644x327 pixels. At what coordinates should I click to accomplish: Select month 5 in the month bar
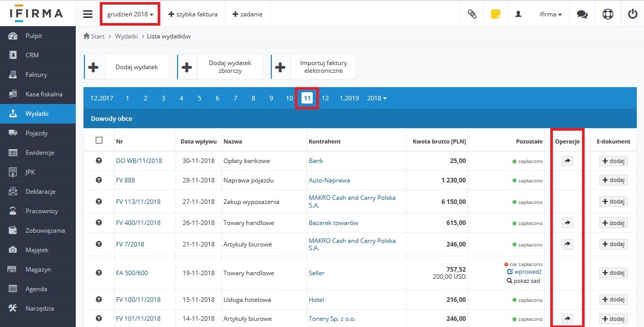click(199, 98)
